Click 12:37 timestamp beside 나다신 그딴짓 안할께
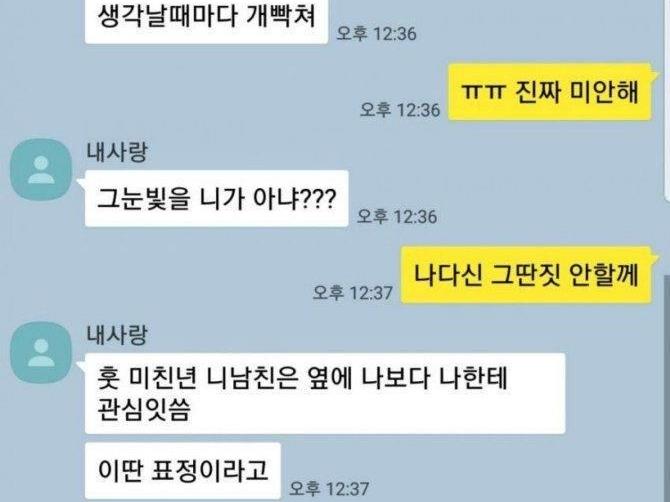The height and width of the screenshot is (502, 670). point(353,293)
